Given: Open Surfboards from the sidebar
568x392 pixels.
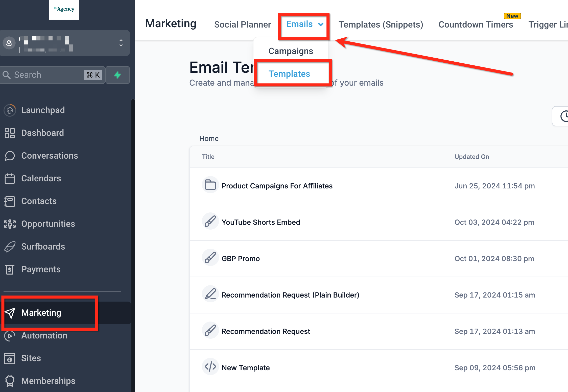Looking at the screenshot, I should (x=43, y=247).
